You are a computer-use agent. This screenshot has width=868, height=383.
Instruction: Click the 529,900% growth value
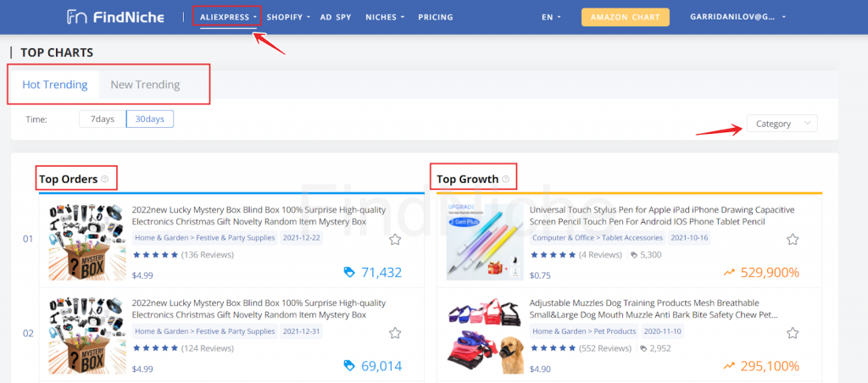click(770, 272)
